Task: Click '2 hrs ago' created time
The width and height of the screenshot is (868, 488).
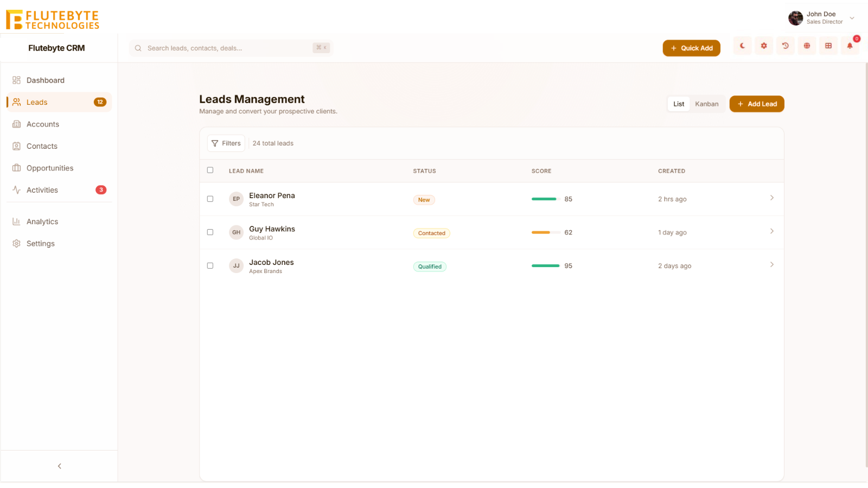Action: coord(672,199)
